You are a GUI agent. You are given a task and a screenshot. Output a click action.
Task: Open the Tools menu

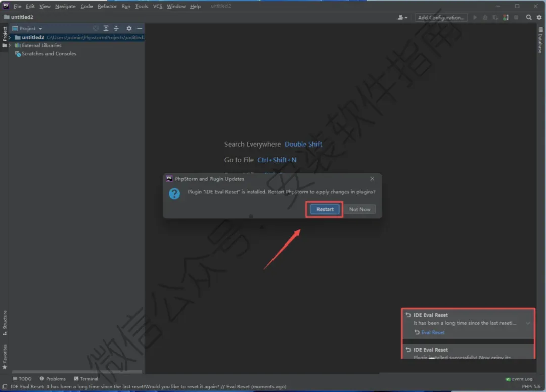coord(142,6)
